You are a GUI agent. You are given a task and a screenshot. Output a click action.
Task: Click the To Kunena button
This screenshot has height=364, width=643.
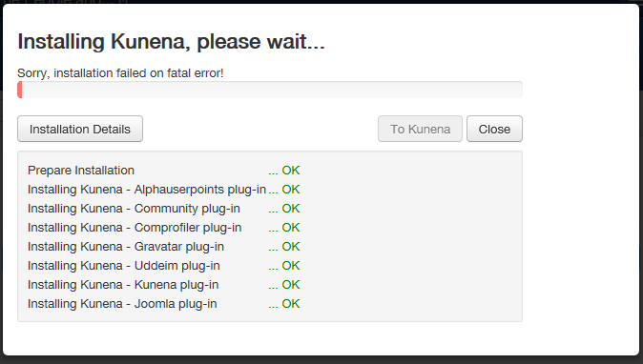click(420, 129)
